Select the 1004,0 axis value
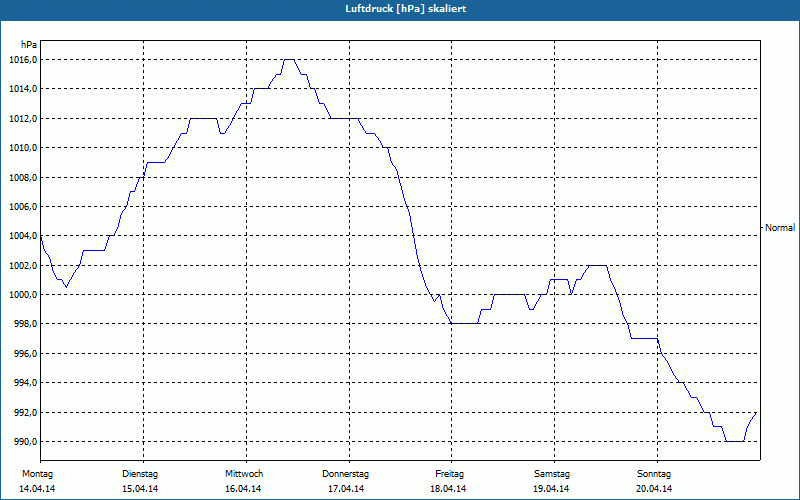The height and width of the screenshot is (500, 800). pos(23,236)
